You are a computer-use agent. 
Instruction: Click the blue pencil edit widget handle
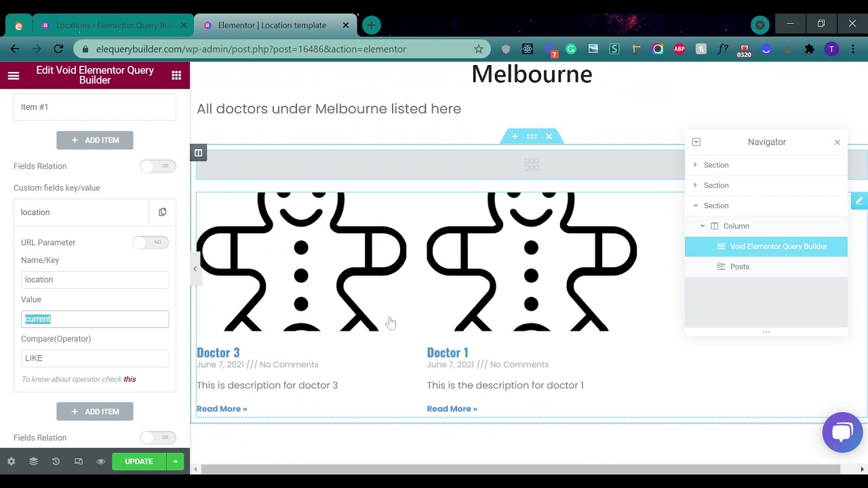[859, 201]
